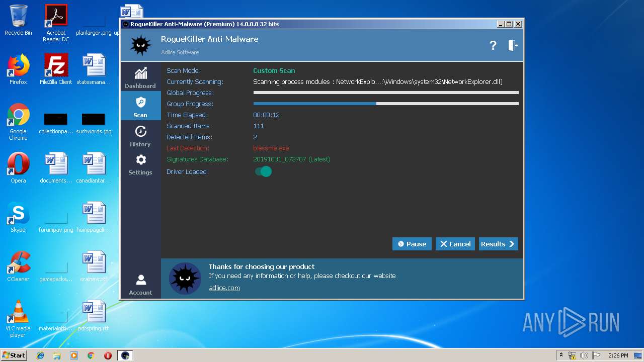Select the materialoffi... desktop file
This screenshot has width=644, height=362.
point(56,322)
